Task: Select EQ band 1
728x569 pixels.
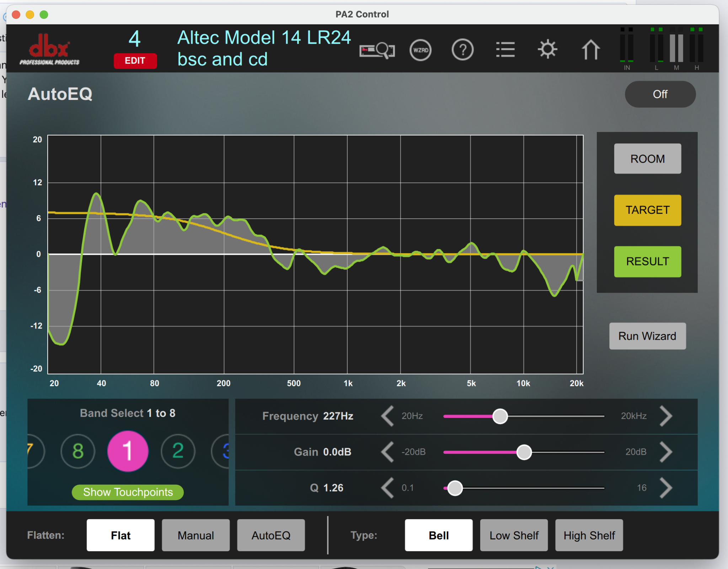Action: (x=128, y=451)
